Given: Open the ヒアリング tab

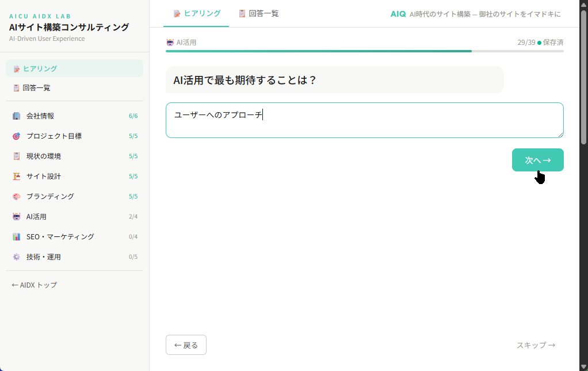Looking at the screenshot, I should [196, 13].
